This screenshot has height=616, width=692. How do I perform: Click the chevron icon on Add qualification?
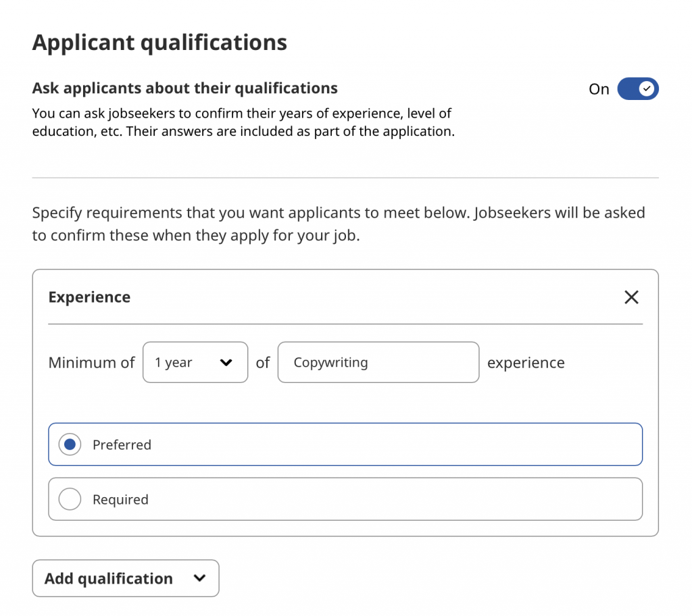199,578
